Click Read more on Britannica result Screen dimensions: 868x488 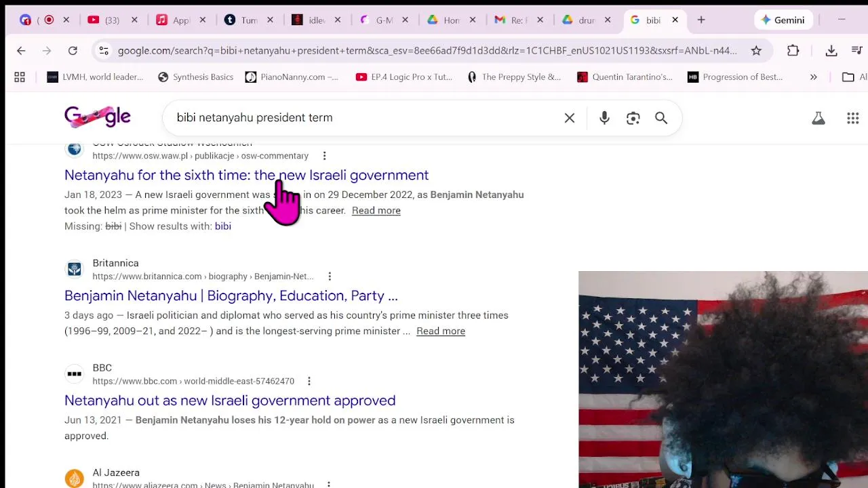click(440, 331)
